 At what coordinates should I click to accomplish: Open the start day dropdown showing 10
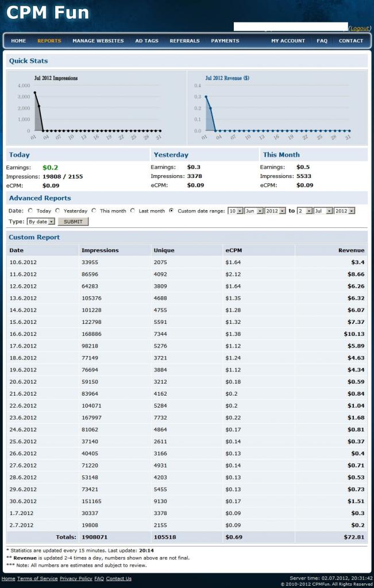point(235,211)
